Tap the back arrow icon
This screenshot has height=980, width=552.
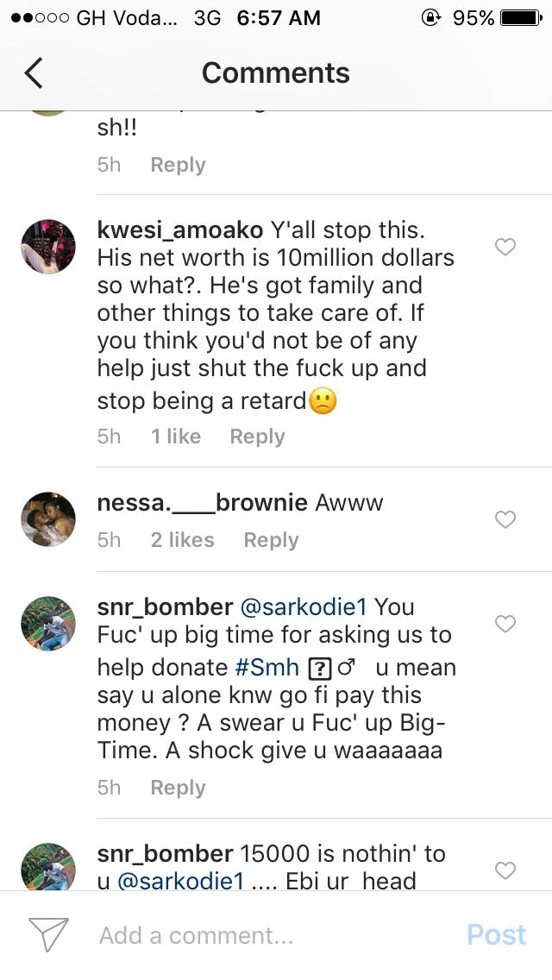34,73
